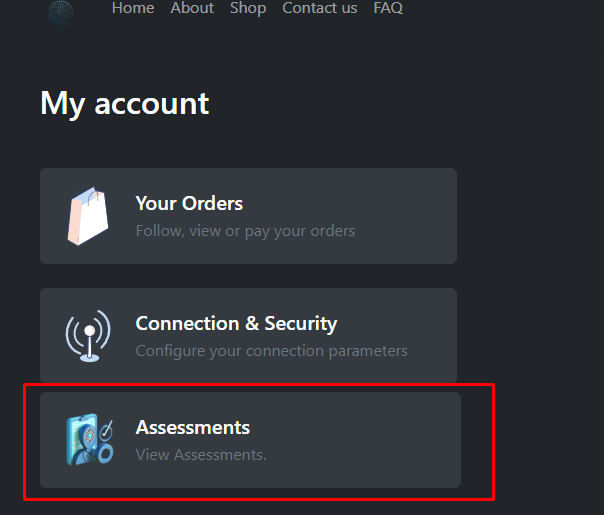Open the Your Orders title link
This screenshot has height=515, width=604.
coord(189,203)
